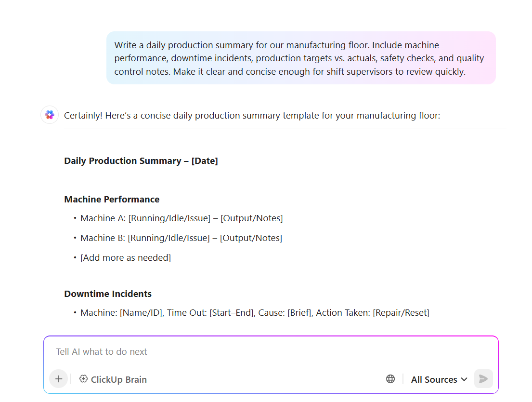Image resolution: width=532 pixels, height=402 pixels.
Task: Click the plus attachment icon
Action: click(59, 379)
